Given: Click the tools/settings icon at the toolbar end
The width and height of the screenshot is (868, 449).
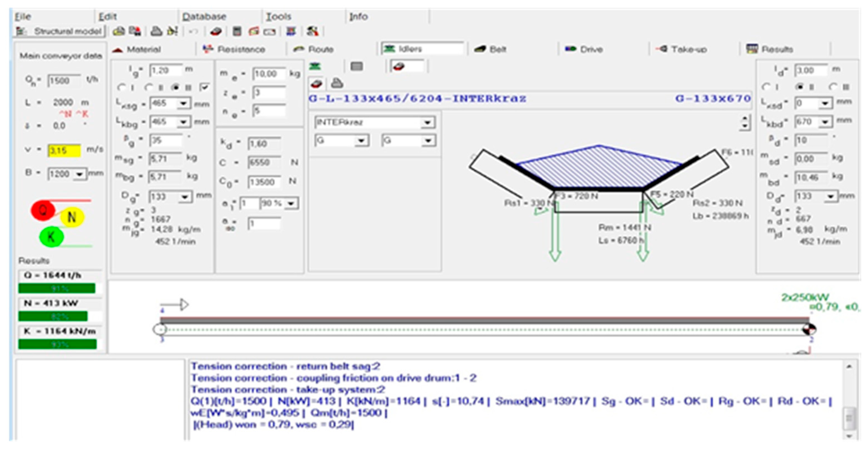Looking at the screenshot, I should (312, 31).
